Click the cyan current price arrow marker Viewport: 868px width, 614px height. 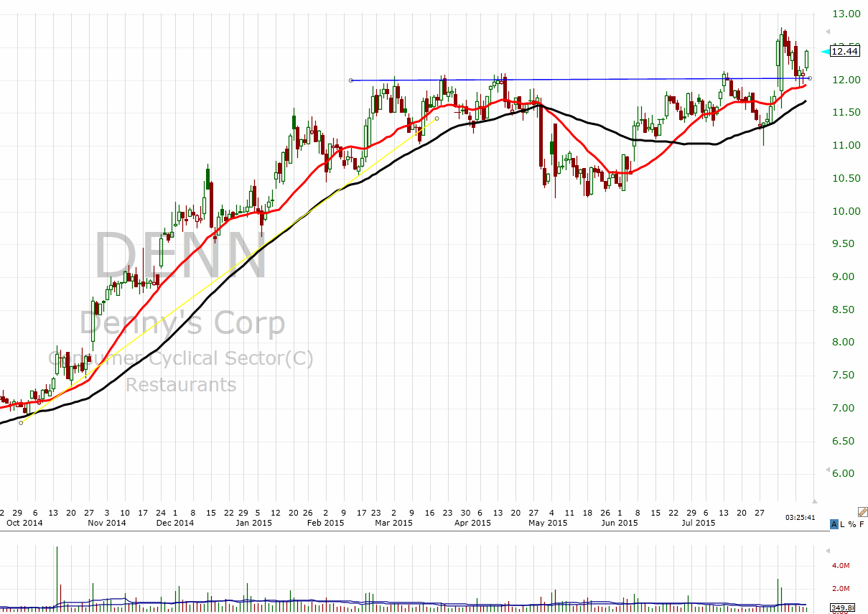(824, 51)
